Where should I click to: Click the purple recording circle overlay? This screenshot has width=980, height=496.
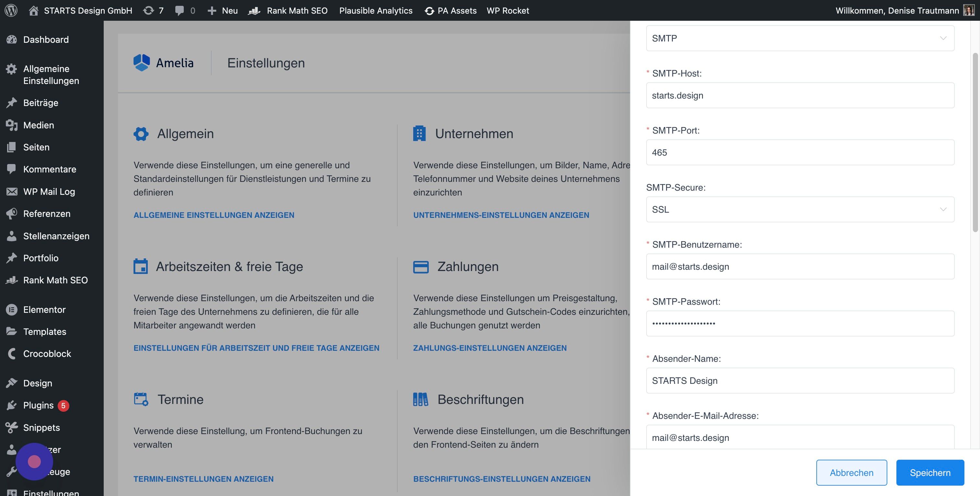click(x=34, y=461)
